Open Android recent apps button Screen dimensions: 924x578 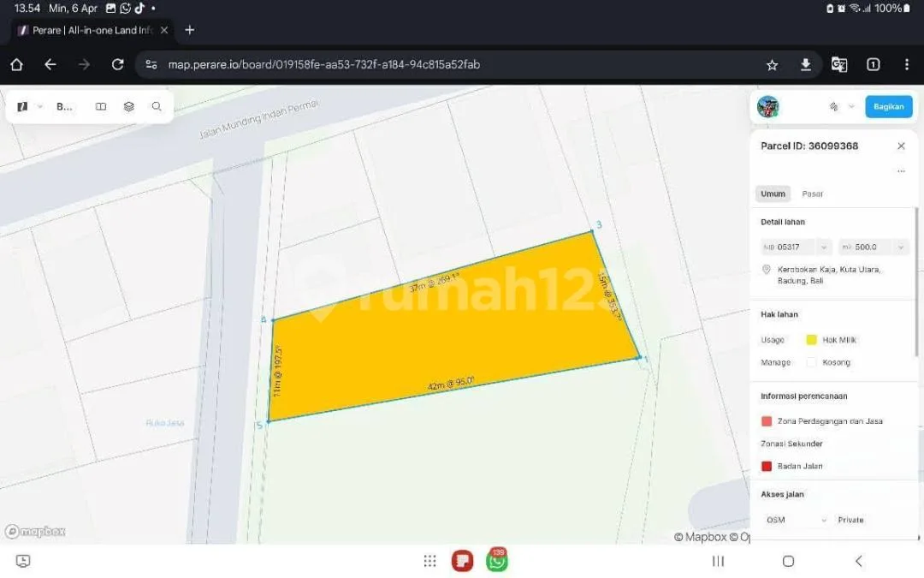718,561
